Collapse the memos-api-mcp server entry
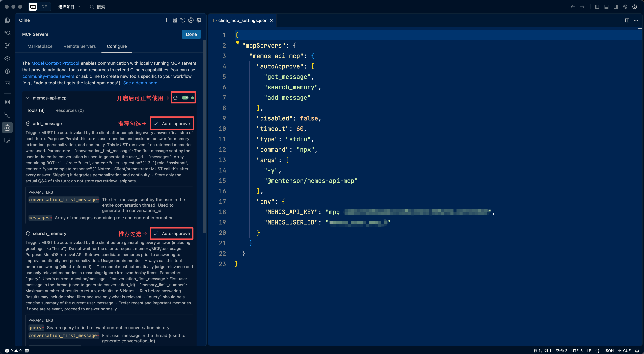The image size is (644, 354). pyautogui.click(x=28, y=98)
